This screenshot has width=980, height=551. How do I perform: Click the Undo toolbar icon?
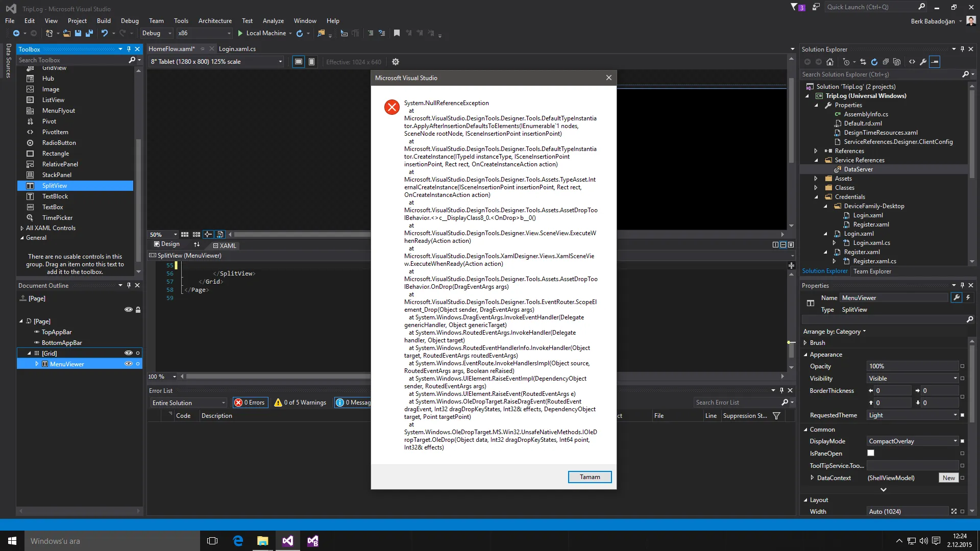click(104, 33)
